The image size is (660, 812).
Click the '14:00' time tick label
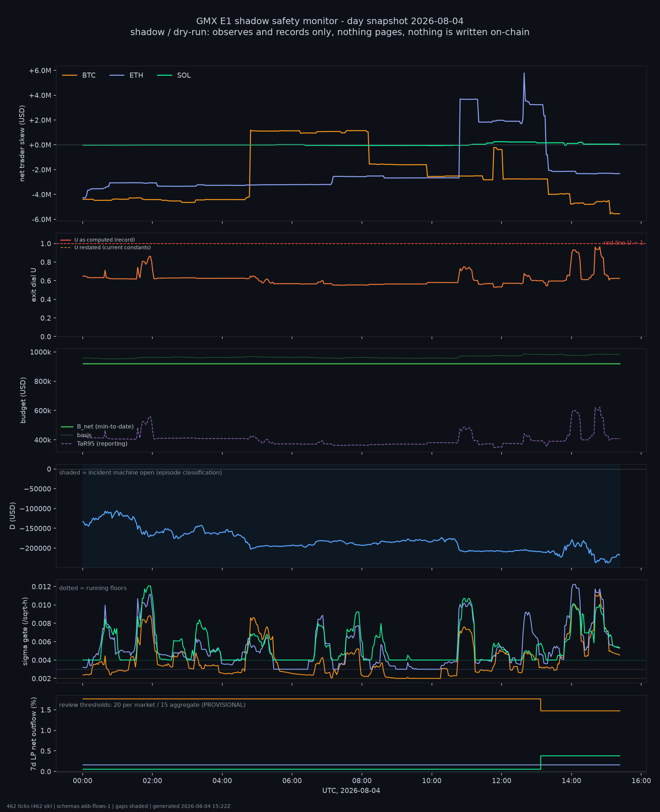[x=572, y=780]
